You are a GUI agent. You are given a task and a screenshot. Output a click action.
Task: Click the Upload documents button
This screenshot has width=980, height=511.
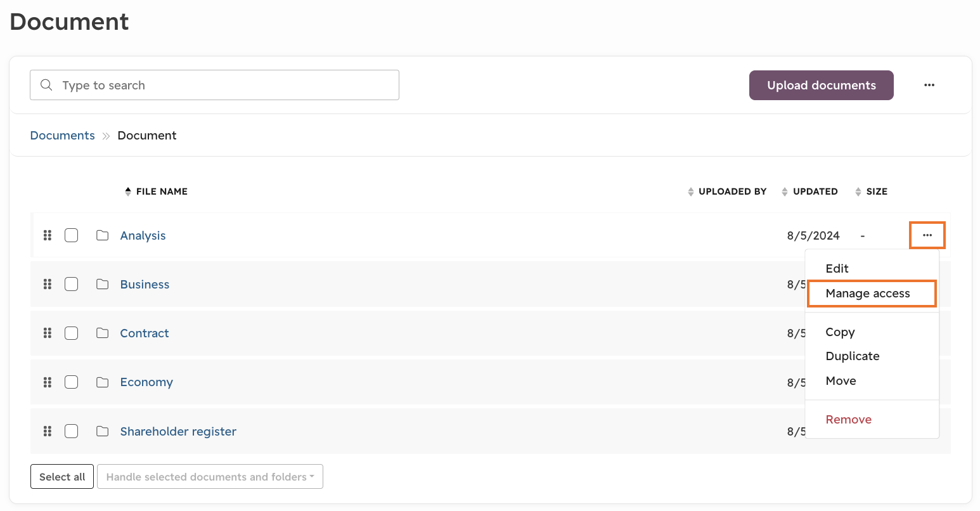822,85
